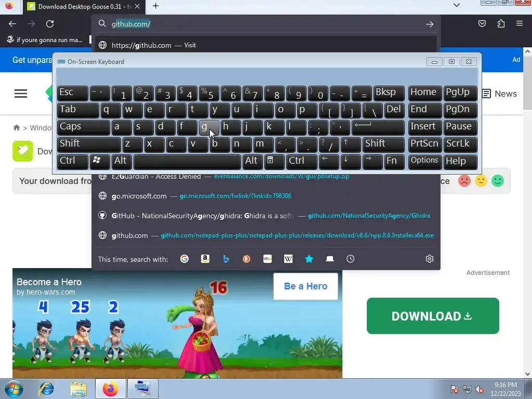Open the Windows Start button

coord(14,389)
